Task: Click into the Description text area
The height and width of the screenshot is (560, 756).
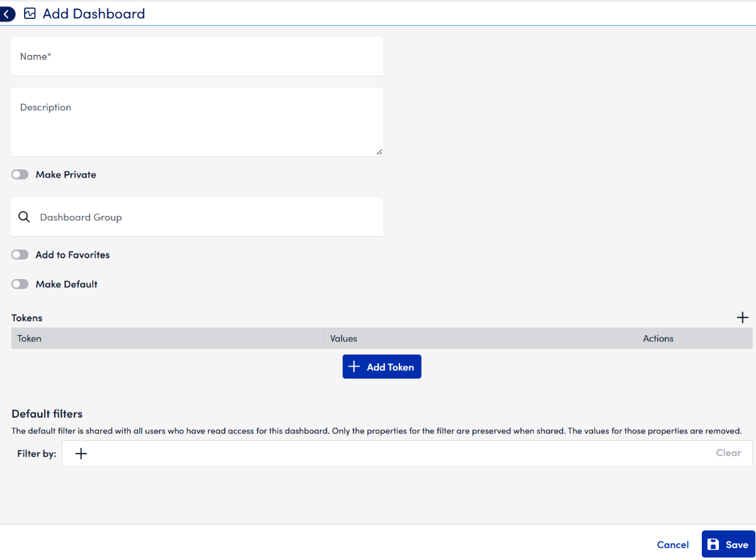Action: point(197,122)
